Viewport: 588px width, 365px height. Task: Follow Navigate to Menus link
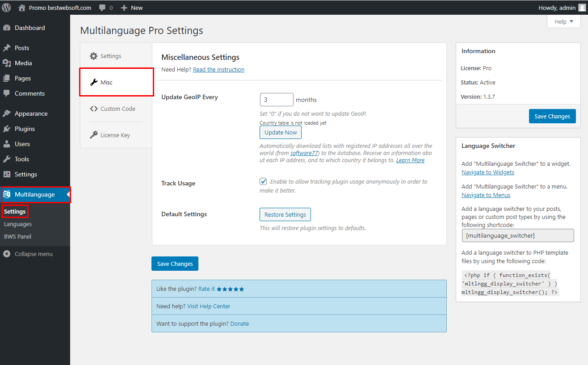pyautogui.click(x=486, y=195)
